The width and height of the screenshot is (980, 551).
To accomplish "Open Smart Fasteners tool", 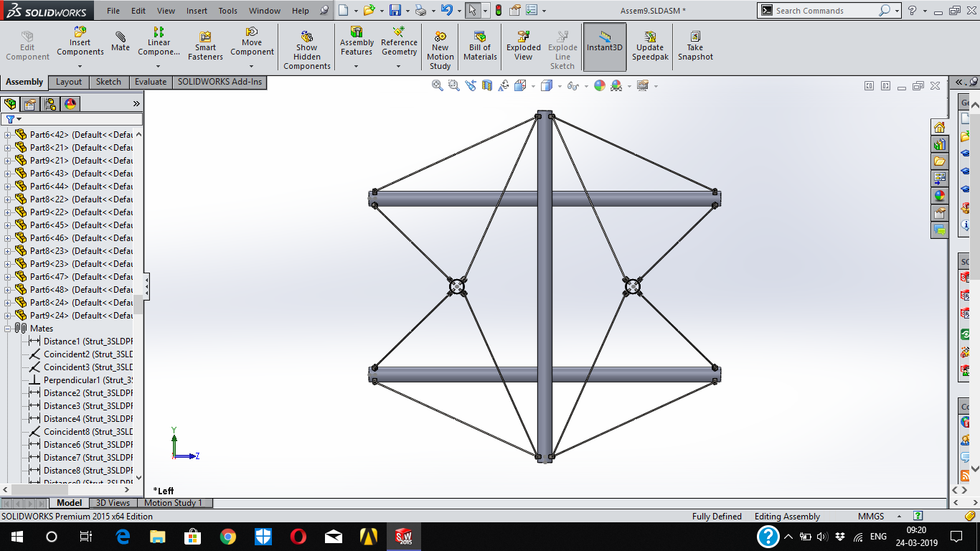I will pyautogui.click(x=205, y=46).
